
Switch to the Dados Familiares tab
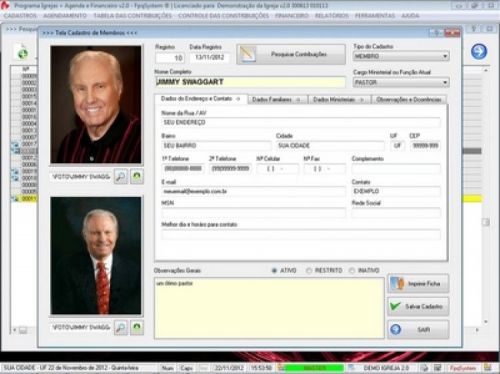[x=277, y=99]
